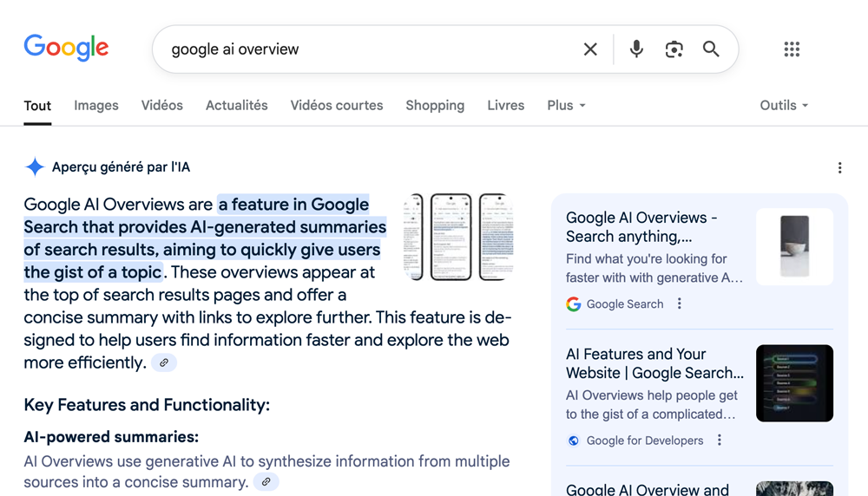Click 'Google Search' source name text

point(624,304)
